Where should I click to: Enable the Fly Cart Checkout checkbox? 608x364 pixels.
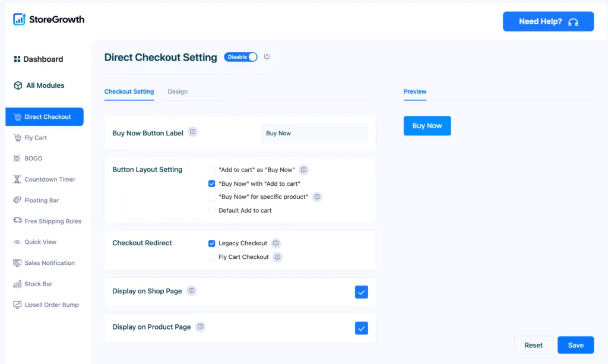(212, 257)
